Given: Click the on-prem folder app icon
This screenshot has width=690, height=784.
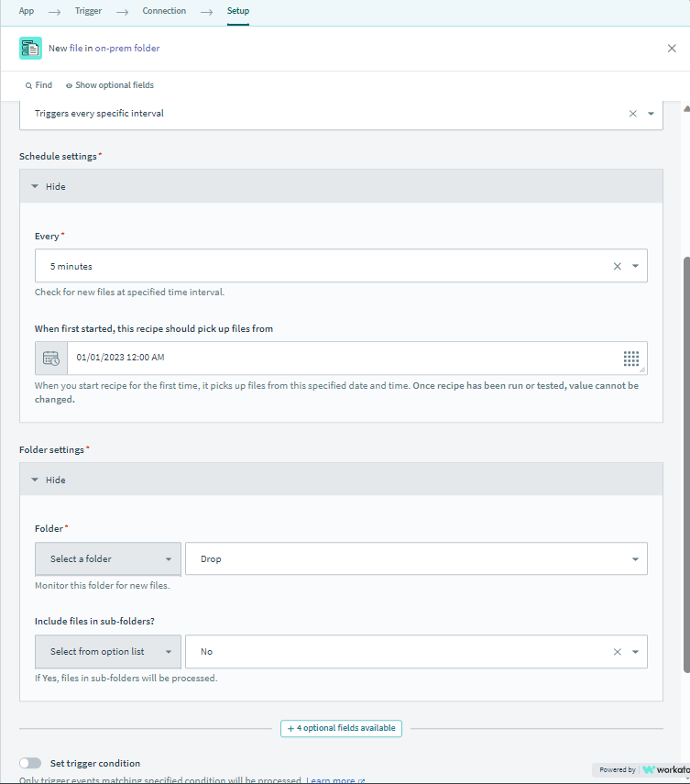Looking at the screenshot, I should [x=30, y=49].
